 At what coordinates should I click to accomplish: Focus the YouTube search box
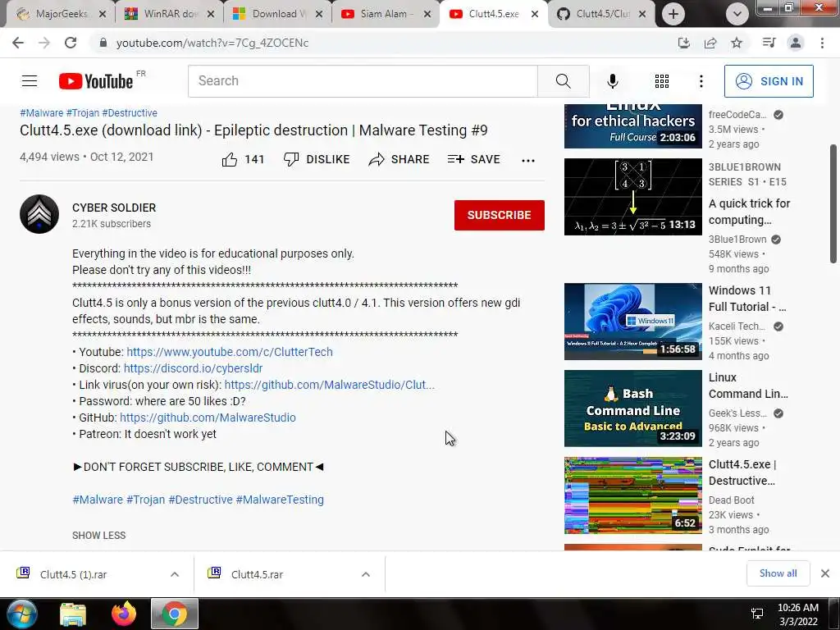click(x=363, y=81)
